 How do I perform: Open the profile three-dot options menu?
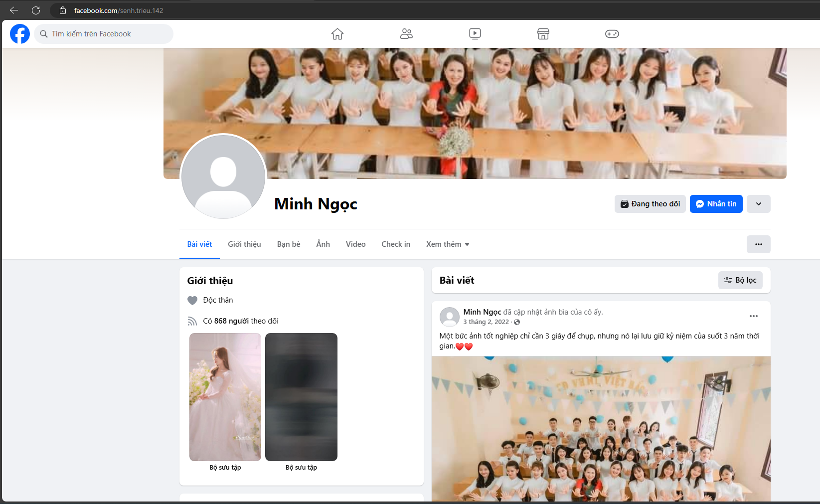tap(758, 244)
